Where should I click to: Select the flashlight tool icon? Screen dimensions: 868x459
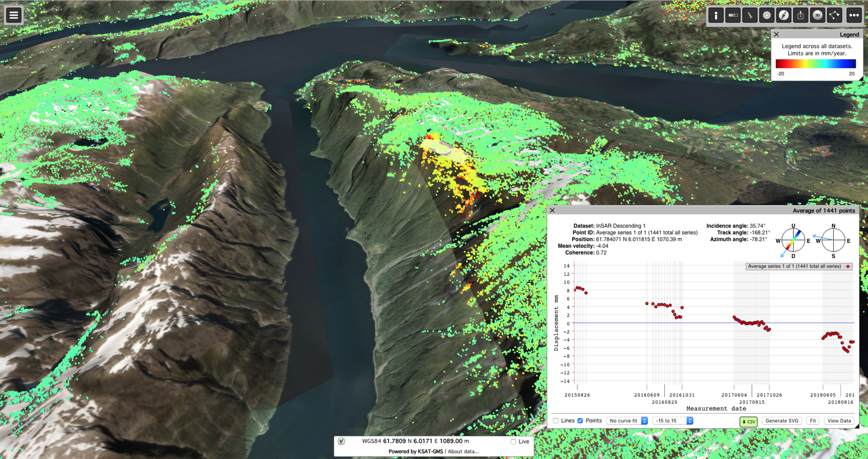[x=750, y=16]
